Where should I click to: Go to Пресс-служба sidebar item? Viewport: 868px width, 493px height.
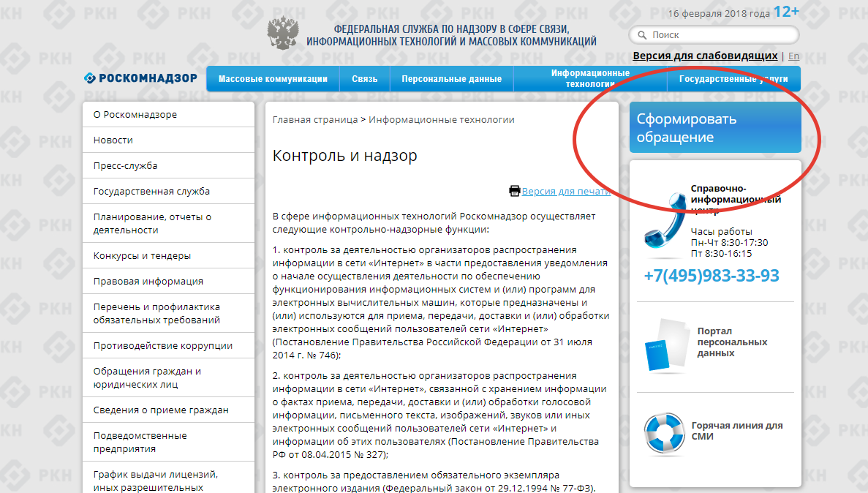coord(168,165)
